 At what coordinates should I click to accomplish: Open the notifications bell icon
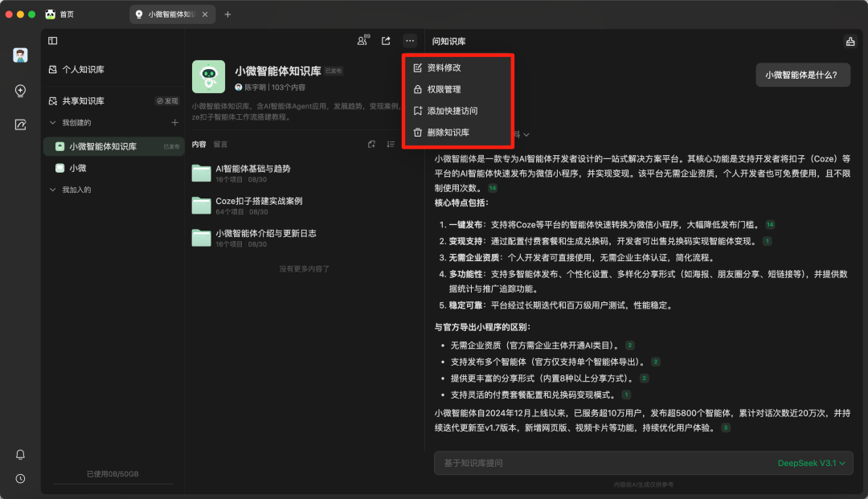pyautogui.click(x=21, y=455)
